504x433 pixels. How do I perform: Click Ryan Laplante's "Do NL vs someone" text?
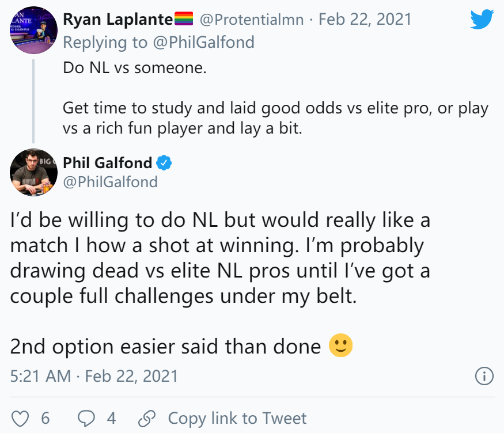[x=134, y=68]
